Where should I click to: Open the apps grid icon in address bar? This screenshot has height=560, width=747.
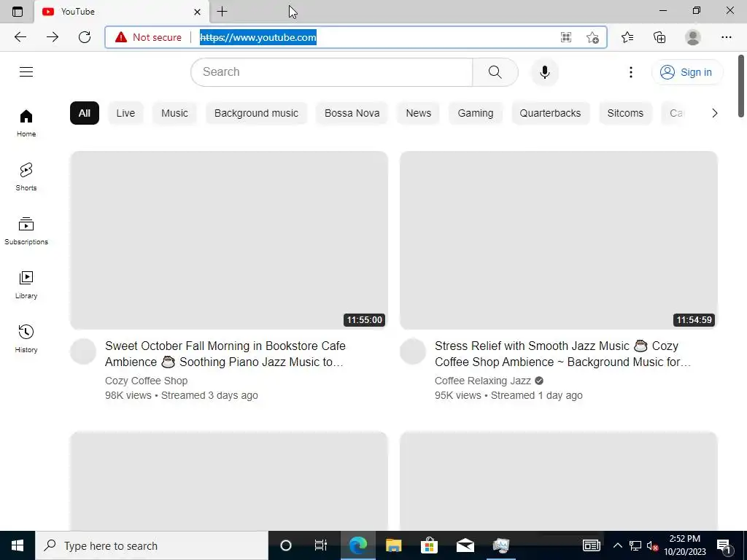point(566,37)
